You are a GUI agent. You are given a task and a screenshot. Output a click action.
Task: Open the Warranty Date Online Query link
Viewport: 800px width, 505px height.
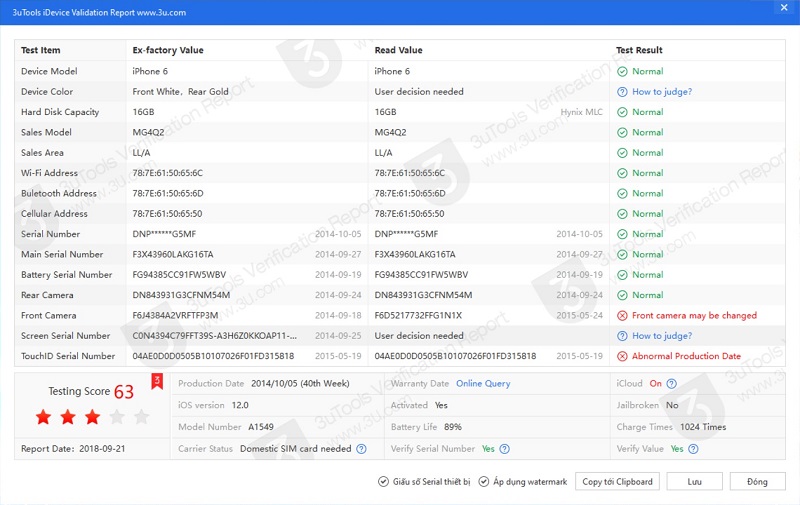(483, 383)
